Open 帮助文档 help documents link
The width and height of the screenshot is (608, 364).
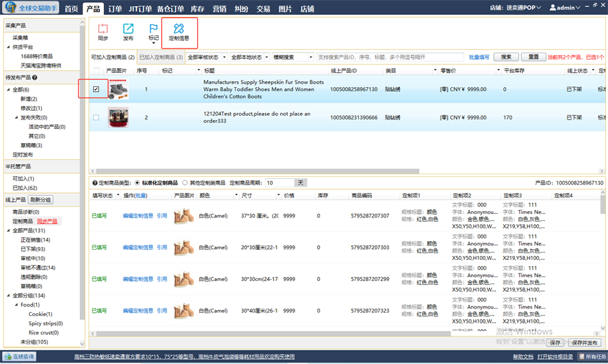point(523,357)
